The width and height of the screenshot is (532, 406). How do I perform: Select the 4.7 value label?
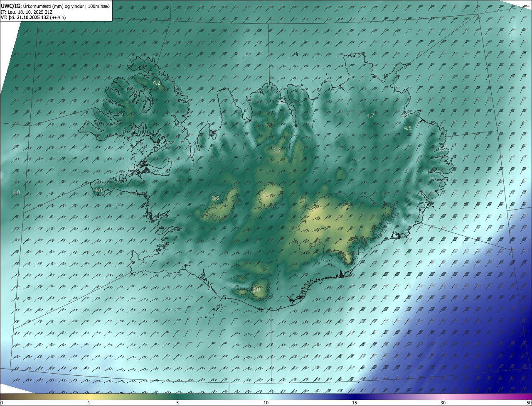pyautogui.click(x=370, y=115)
